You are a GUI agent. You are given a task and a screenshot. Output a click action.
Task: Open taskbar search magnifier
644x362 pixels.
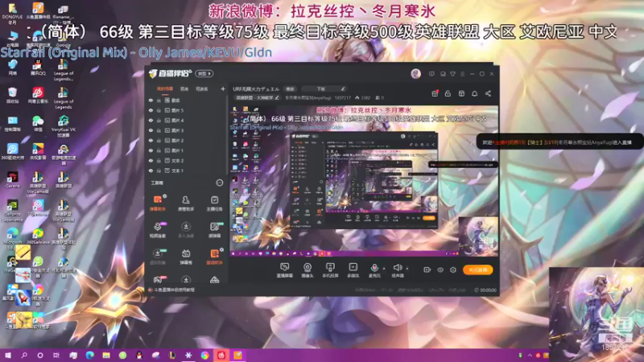click(x=24, y=355)
